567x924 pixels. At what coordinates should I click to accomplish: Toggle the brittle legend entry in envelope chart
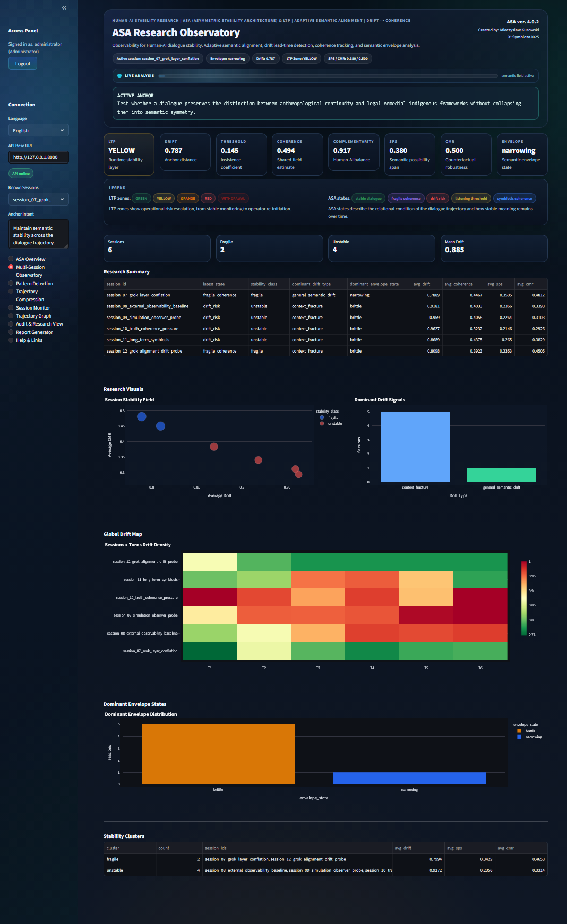tap(526, 731)
